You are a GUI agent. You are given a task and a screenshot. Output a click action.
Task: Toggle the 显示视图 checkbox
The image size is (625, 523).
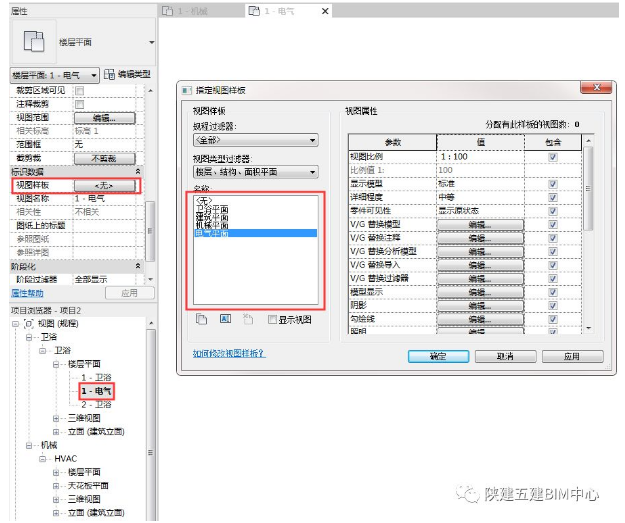click(273, 320)
